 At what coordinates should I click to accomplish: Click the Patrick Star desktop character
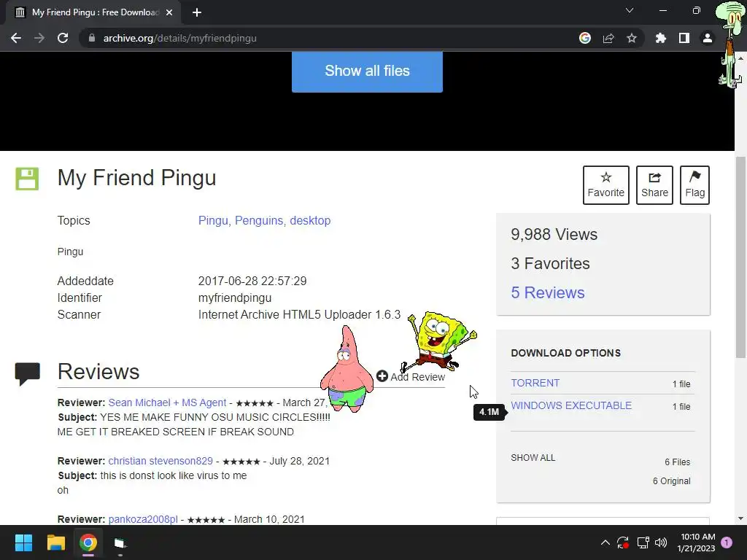[347, 369]
